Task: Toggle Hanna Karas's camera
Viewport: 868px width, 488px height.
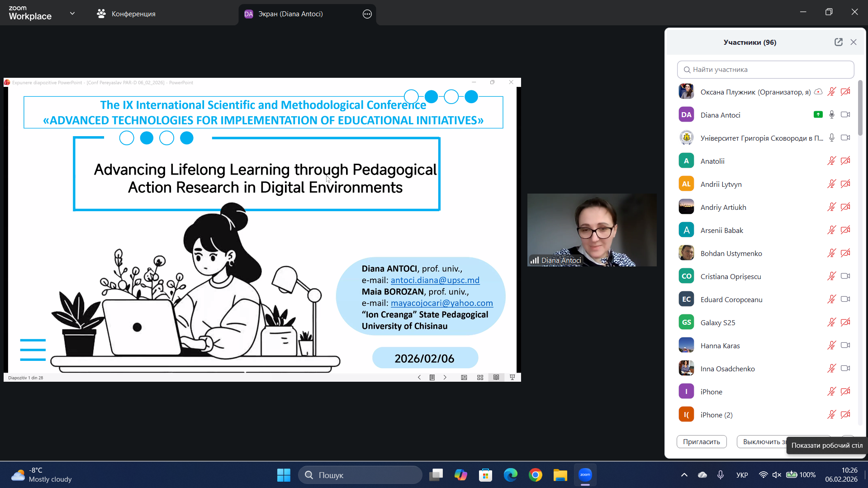Action: (845, 346)
